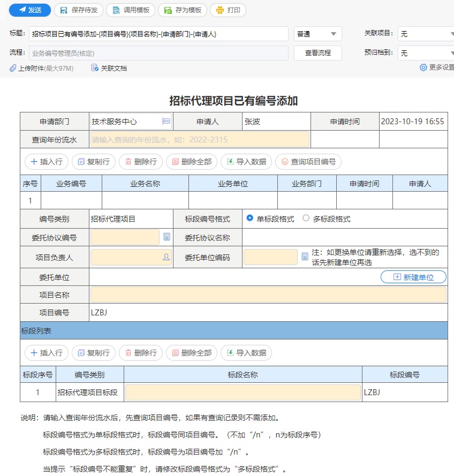The height and width of the screenshot is (476, 454).
Task: Click the 标段列表 section header
Action: (233, 330)
